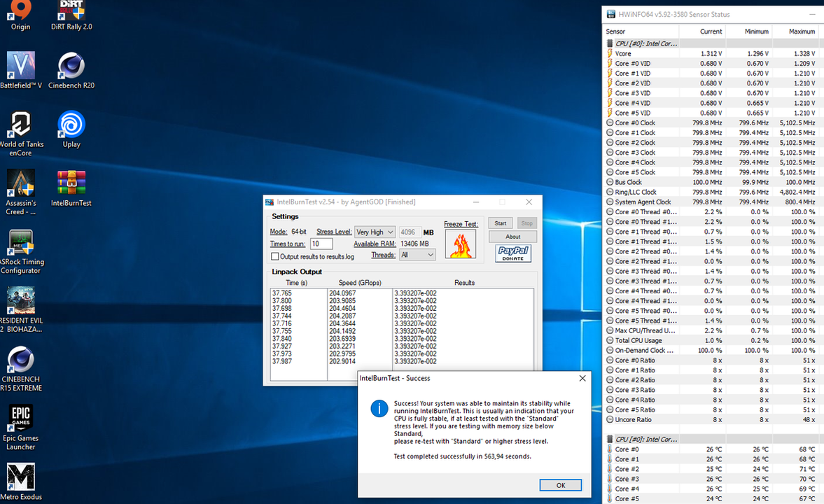Click the Start button in IntelBurnTest

point(501,223)
